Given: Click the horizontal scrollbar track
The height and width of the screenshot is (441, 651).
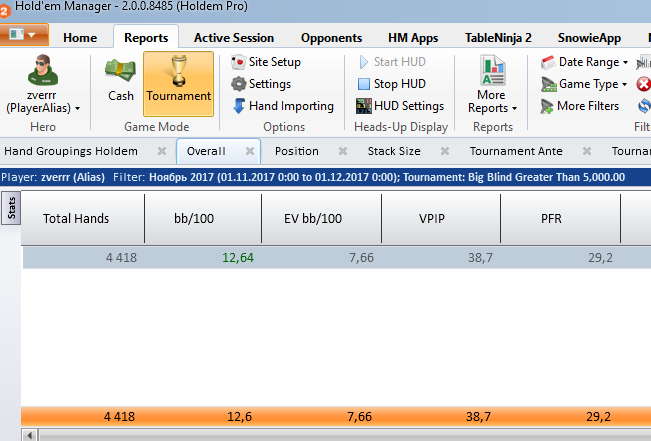Looking at the screenshot, I should 345,435.
